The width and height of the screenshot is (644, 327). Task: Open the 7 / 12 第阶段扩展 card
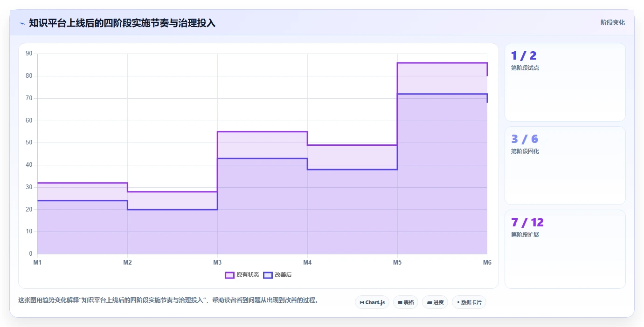coord(565,249)
